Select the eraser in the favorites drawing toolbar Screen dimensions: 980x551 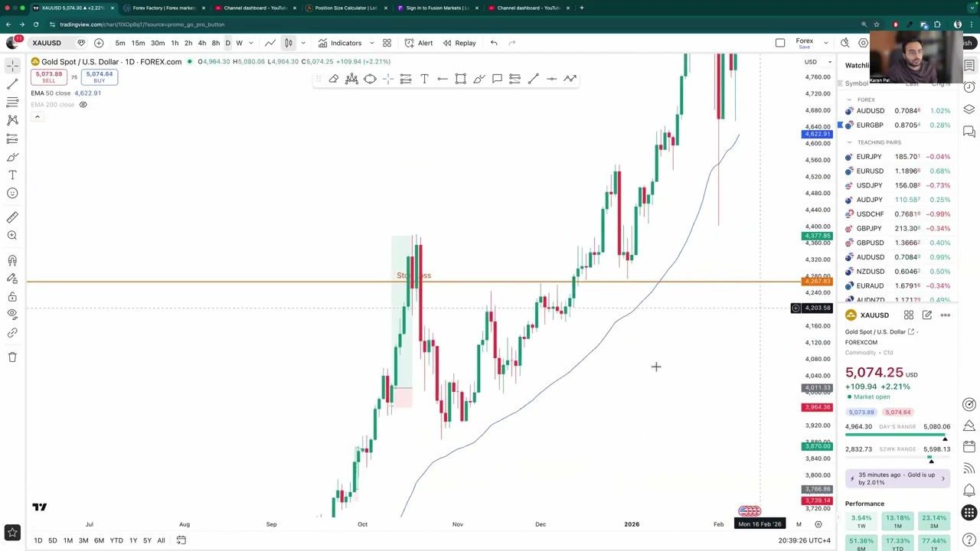tap(334, 79)
